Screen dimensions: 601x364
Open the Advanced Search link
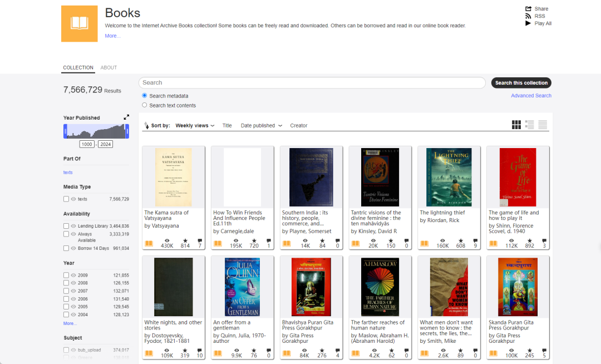point(531,95)
